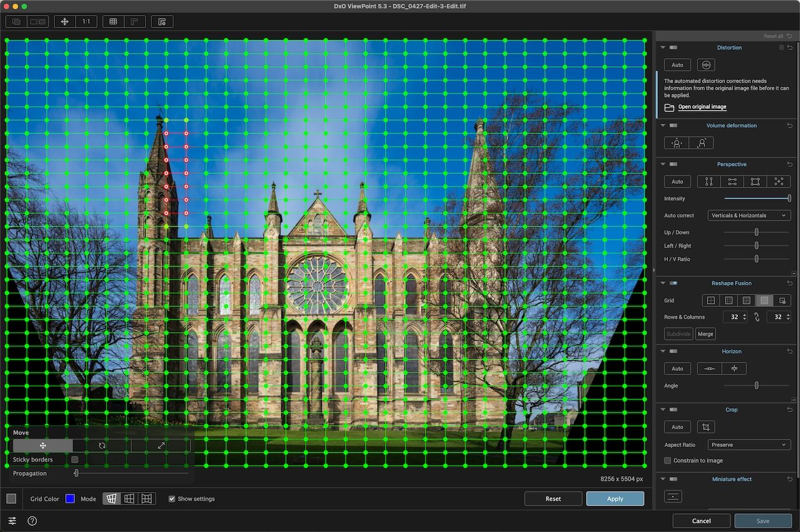Viewport: 800px width, 532px height.
Task: Toggle the Distortion correction on/off switch
Action: pyautogui.click(x=673, y=48)
